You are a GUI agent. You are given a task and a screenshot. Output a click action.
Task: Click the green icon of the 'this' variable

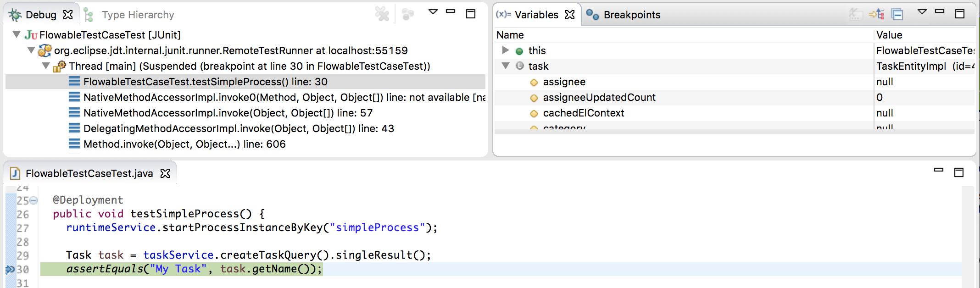[519, 51]
